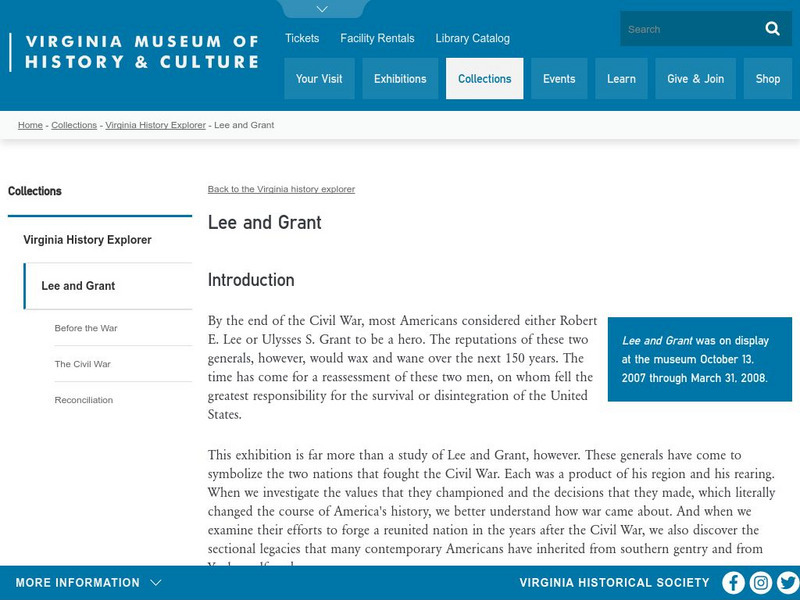Open Reconciliation in the sidebar

(x=84, y=400)
